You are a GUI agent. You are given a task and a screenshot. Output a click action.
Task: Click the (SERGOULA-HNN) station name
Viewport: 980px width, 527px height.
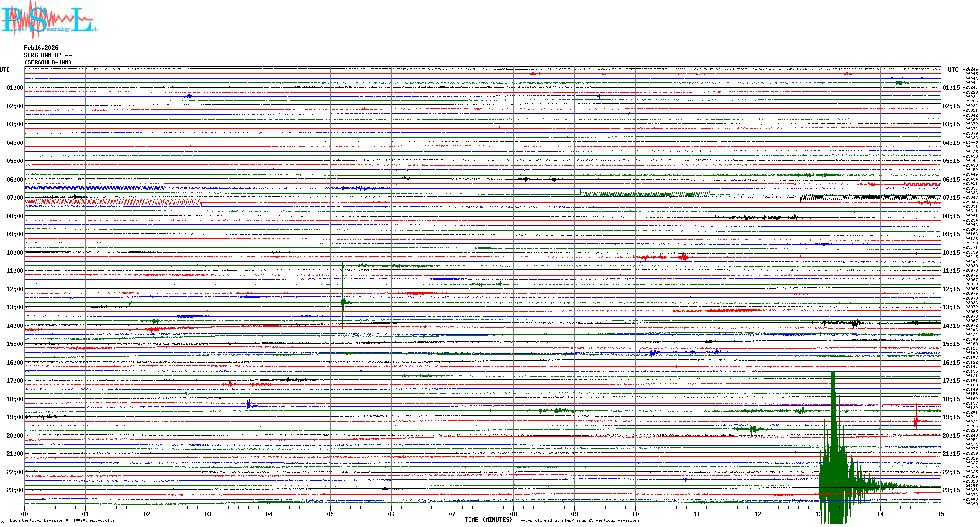click(x=48, y=62)
